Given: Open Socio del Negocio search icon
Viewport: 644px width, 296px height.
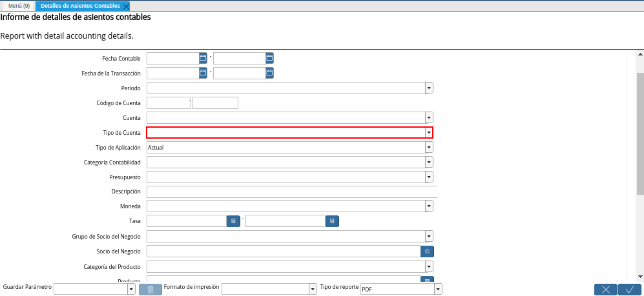Looking at the screenshot, I should pos(427,252).
